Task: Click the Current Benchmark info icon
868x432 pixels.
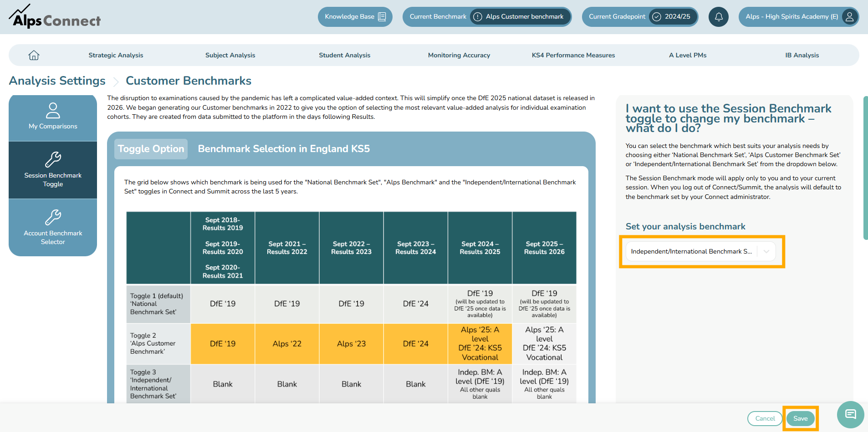Action: 477,17
